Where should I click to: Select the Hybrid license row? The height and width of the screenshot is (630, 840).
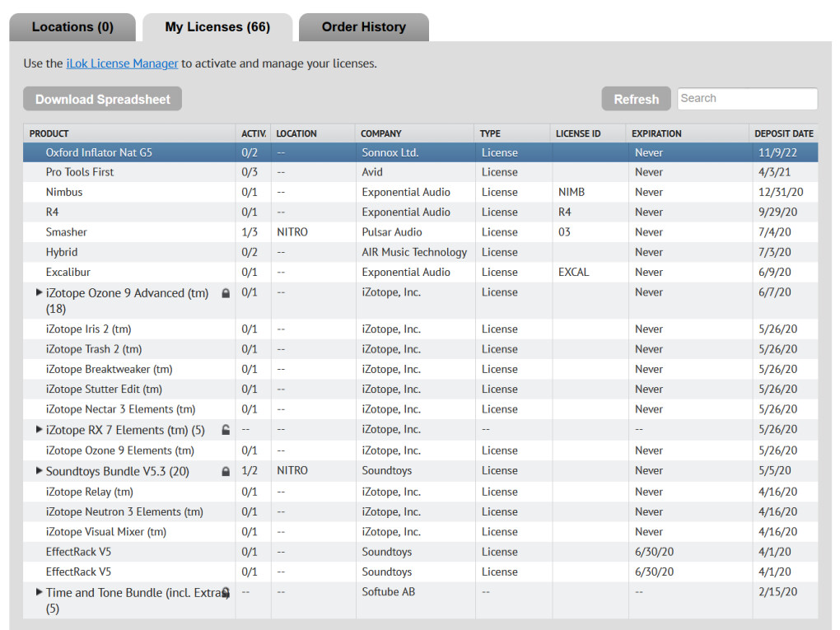click(421, 252)
